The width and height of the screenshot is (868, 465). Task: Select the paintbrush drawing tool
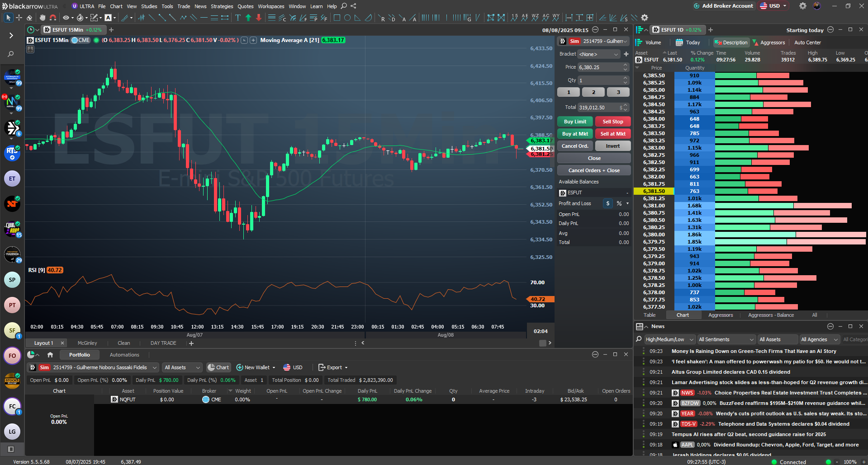tap(125, 18)
